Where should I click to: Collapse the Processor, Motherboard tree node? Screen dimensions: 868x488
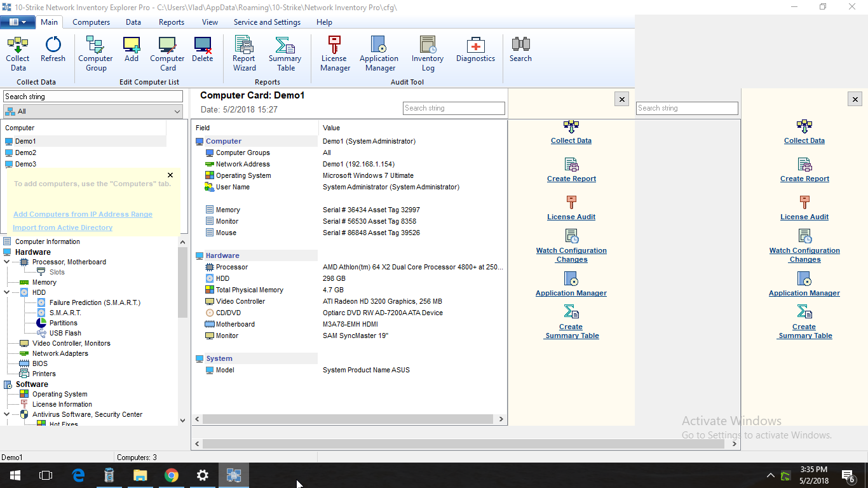(x=7, y=262)
